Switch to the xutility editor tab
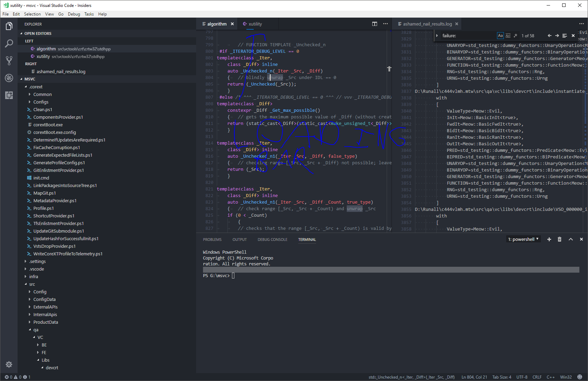Image resolution: width=588 pixels, height=381 pixels. pos(255,24)
